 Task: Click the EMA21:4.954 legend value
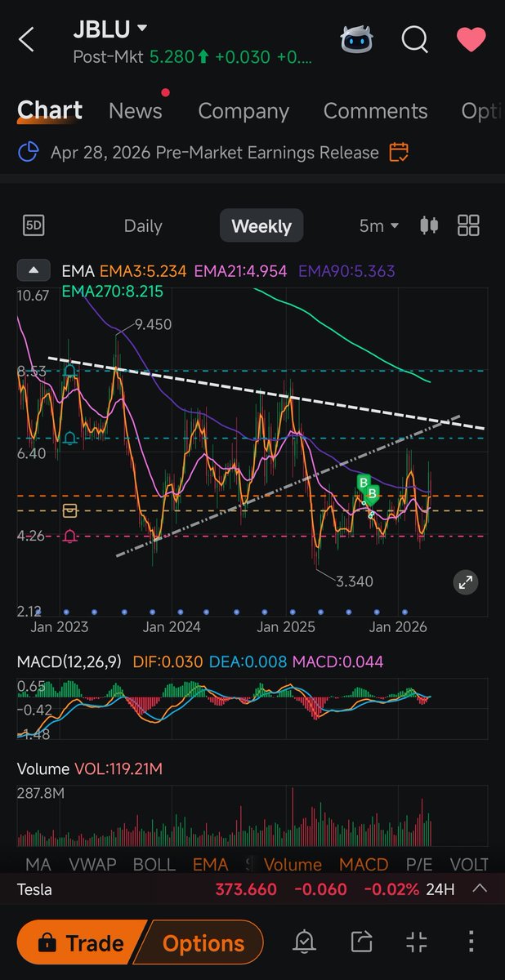(x=240, y=270)
